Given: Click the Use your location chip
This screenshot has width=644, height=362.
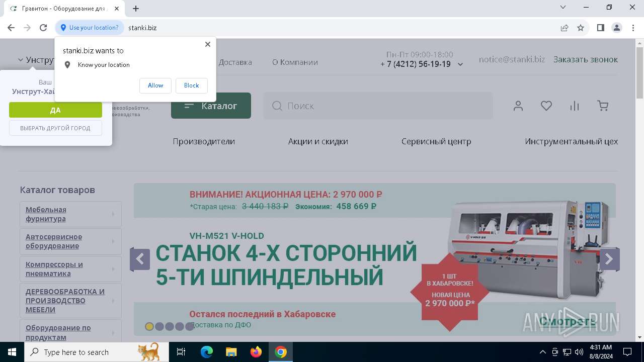Looking at the screenshot, I should click(x=90, y=28).
